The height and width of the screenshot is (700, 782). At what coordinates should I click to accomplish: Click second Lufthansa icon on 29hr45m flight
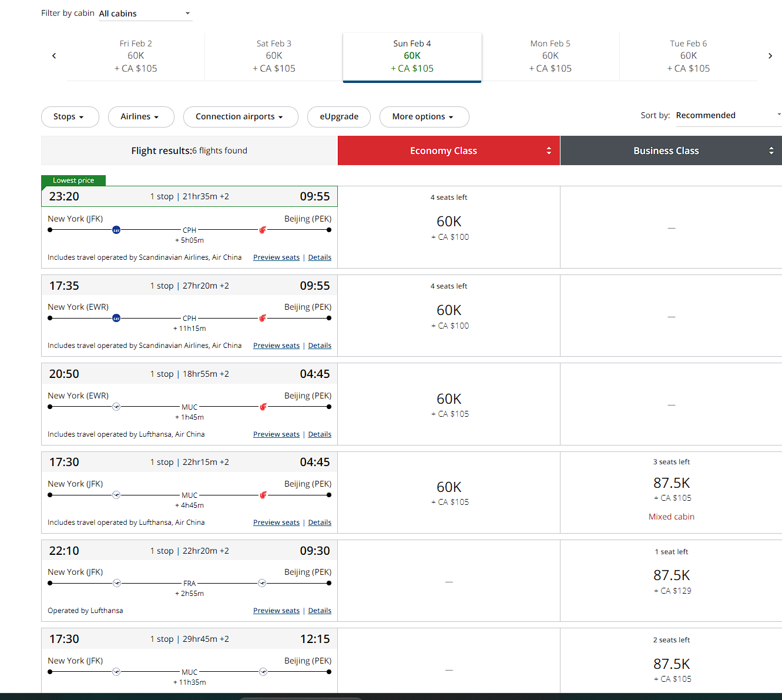263,671
